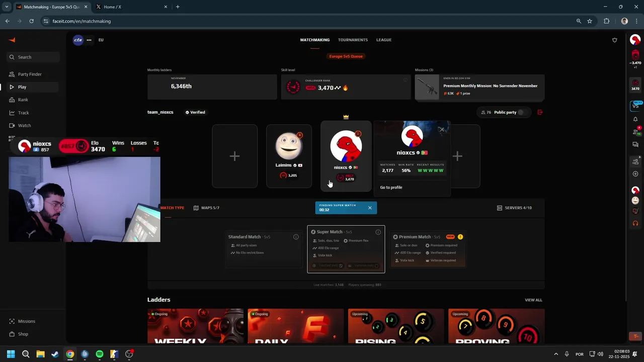The height and width of the screenshot is (362, 644).
Task: Open Shop in the sidebar
Action: tap(23, 334)
